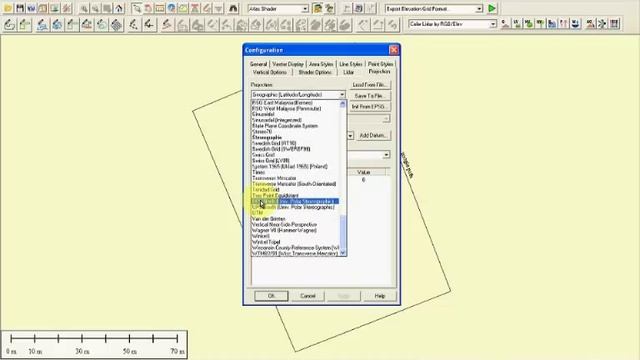
Task: Switch to the Point Styles tab
Action: click(380, 64)
